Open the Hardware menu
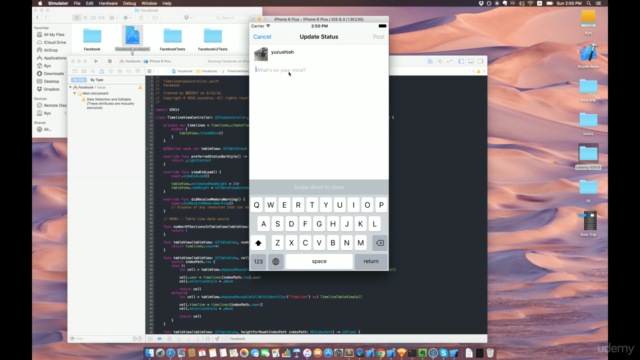Image resolution: width=640 pixels, height=360 pixels. [x=108, y=3]
